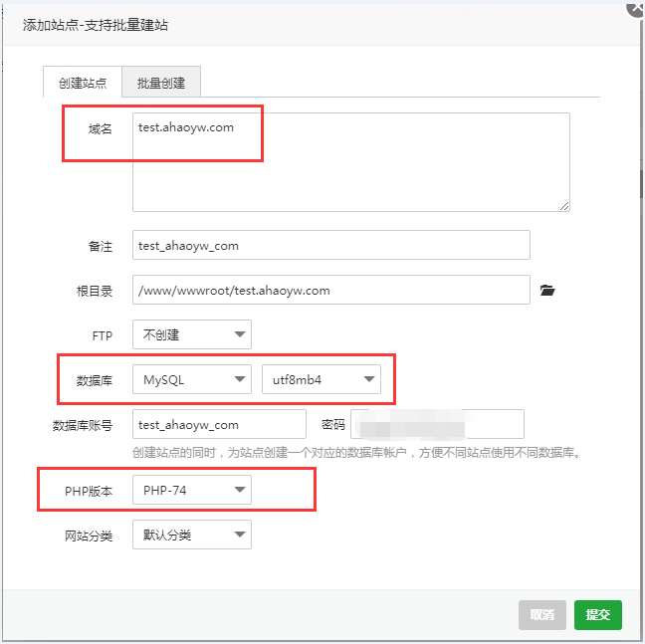This screenshot has width=645, height=644.
Task: Click the 取消 button
Action: [x=542, y=614]
